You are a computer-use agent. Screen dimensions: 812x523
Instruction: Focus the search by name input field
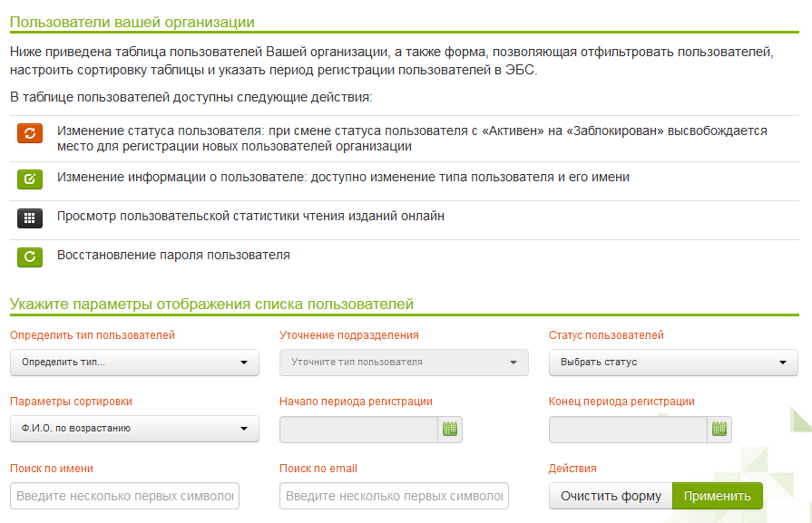126,496
